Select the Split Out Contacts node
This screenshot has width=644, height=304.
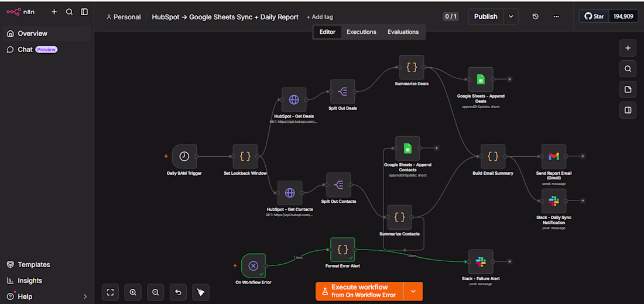point(338,185)
